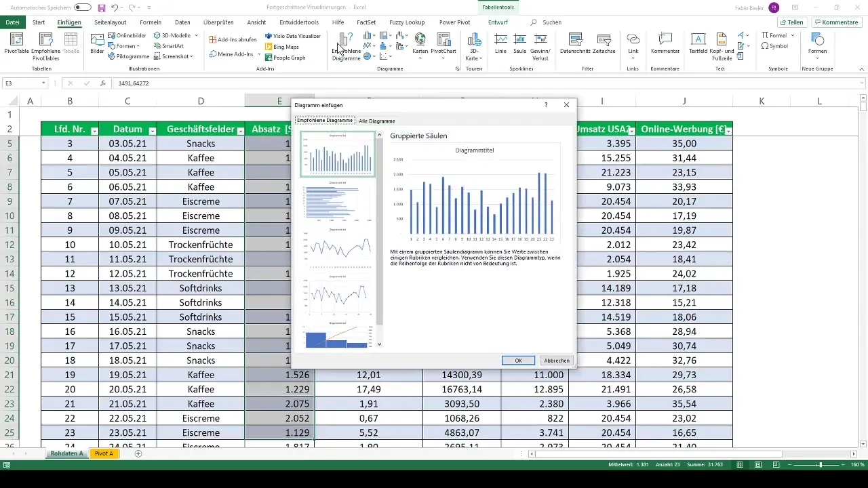Image resolution: width=868 pixels, height=488 pixels.
Task: Click Onlinebilder in the ribbon
Action: (127, 35)
